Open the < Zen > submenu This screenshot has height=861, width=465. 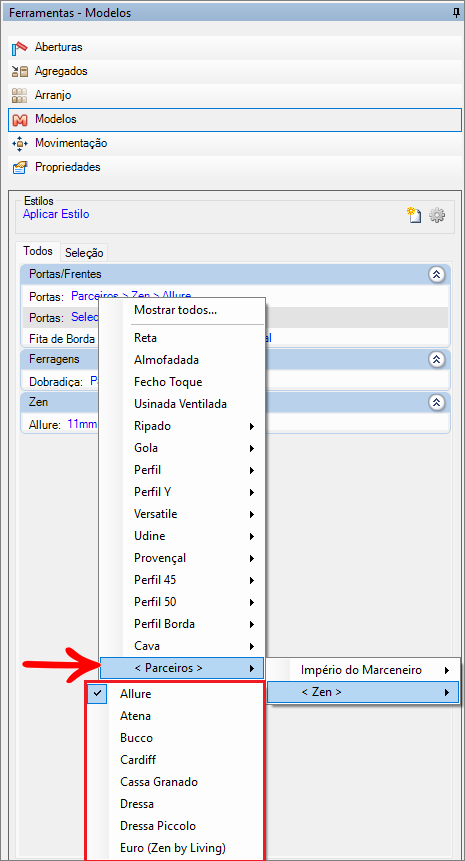[x=363, y=692]
